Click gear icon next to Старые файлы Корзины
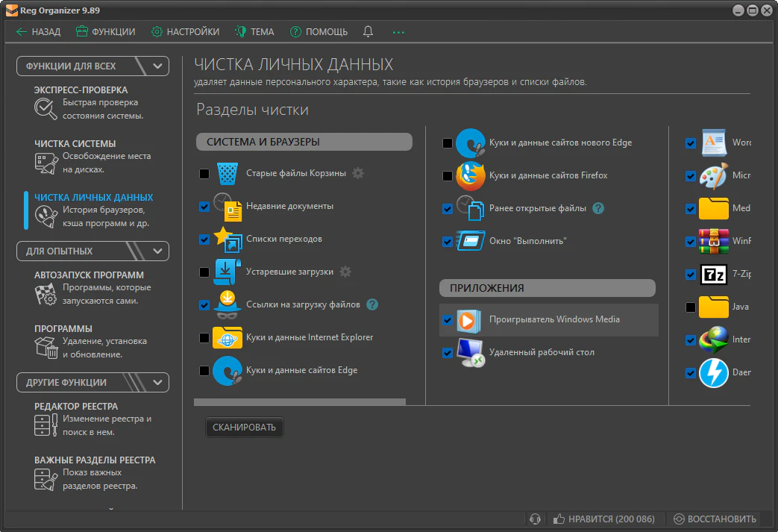Viewport: 778px width, 532px height. tap(358, 173)
